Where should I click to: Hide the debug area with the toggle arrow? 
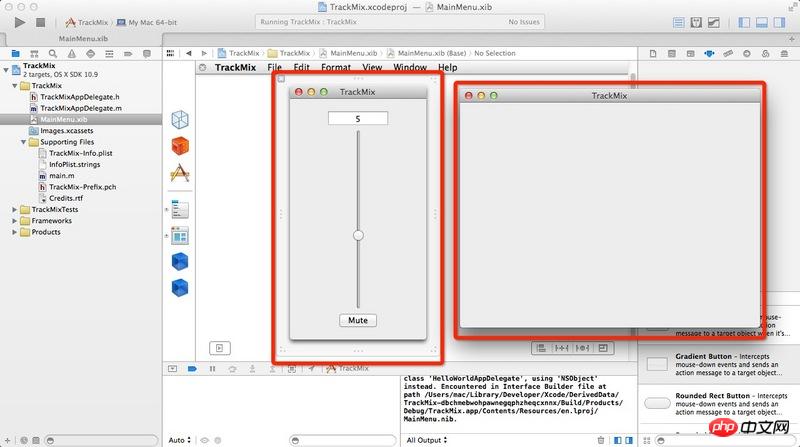pyautogui.click(x=172, y=368)
